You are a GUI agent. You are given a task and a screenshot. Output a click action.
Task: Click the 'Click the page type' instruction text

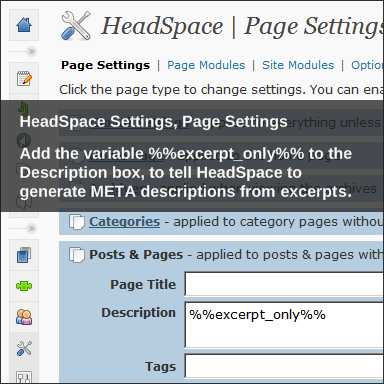(x=221, y=90)
